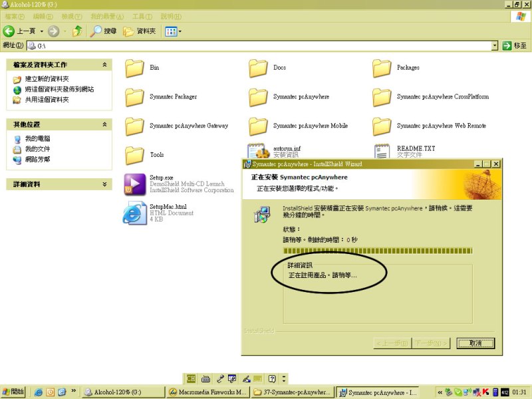Viewport: 532px width, 399px height.
Task: Select the Symantec pcAnywhere CrossPlatform folder
Action: (430, 97)
